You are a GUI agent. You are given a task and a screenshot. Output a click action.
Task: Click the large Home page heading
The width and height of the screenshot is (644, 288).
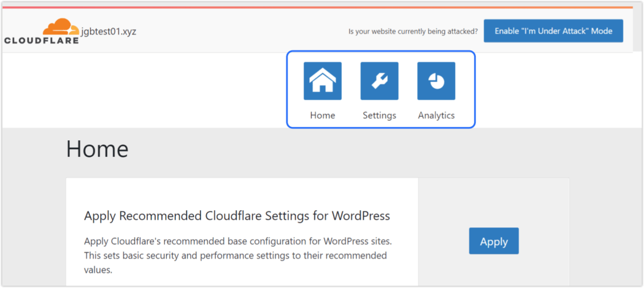click(98, 148)
